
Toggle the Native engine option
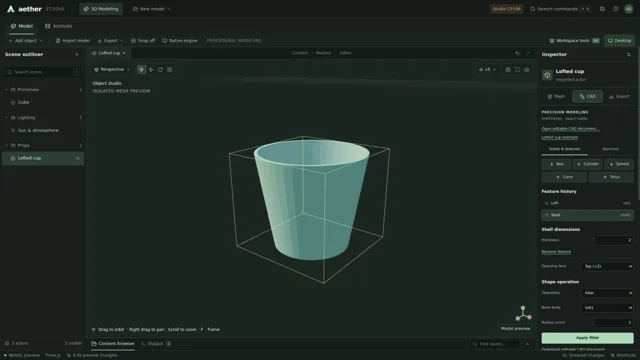[x=180, y=40]
